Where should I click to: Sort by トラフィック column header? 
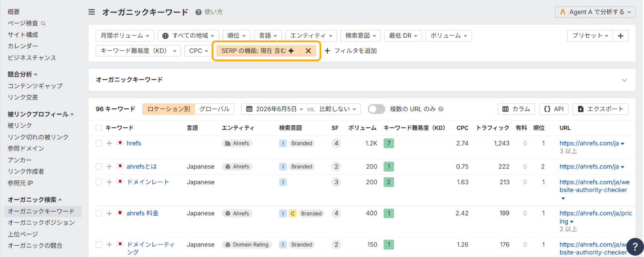pos(492,128)
